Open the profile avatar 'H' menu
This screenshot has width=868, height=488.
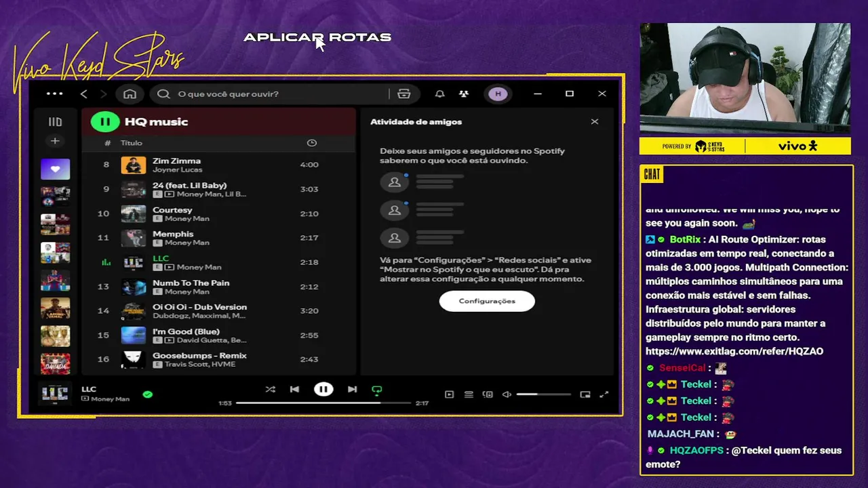pyautogui.click(x=498, y=94)
